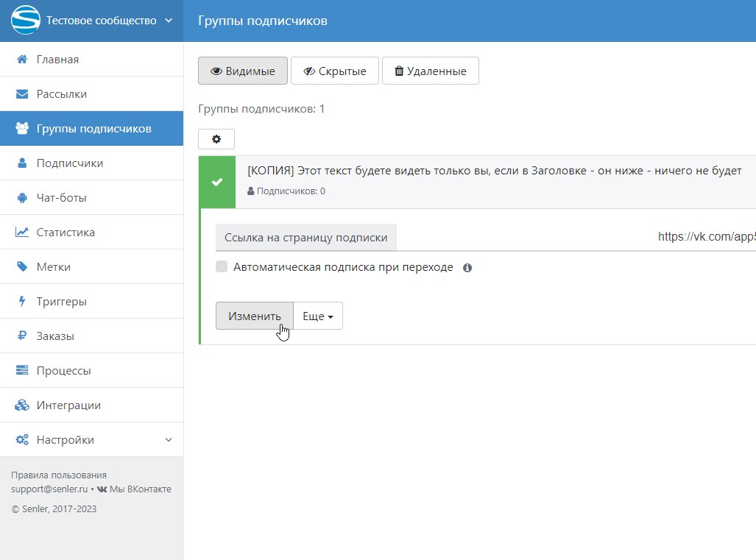Switch to the Удаленные groups tab
The image size is (756, 560).
pyautogui.click(x=431, y=71)
